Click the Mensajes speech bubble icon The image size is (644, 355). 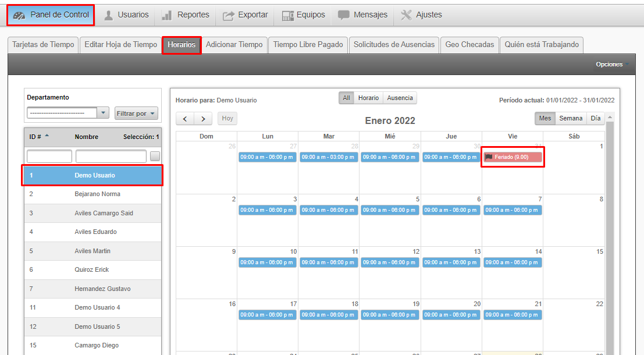344,15
